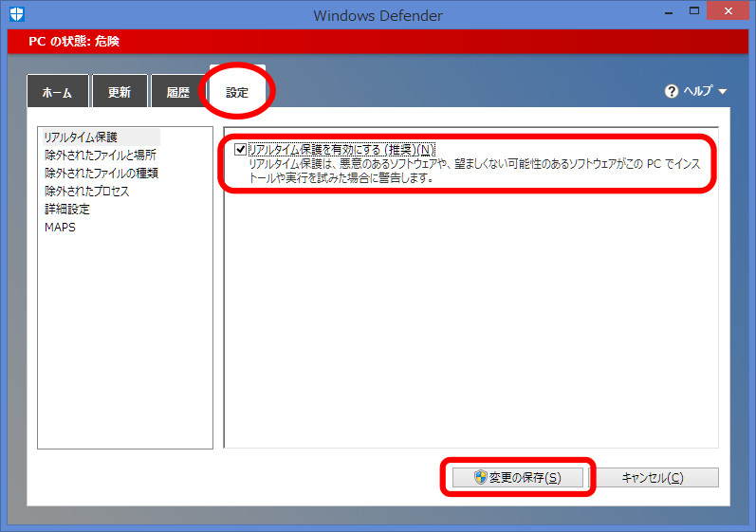Click 変更の保存(S) button
Image resolution: width=756 pixels, height=532 pixels.
click(x=517, y=478)
